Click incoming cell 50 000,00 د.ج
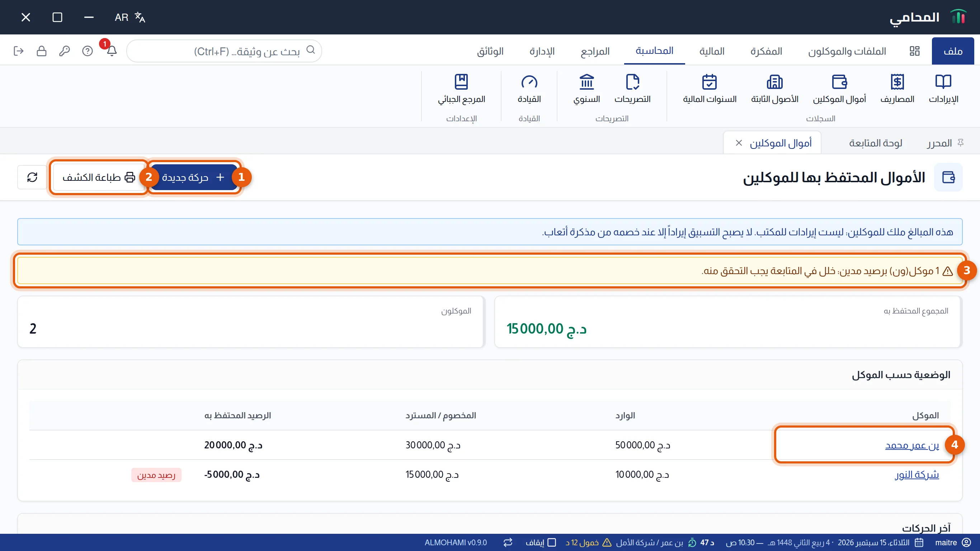Viewport: 980px width, 551px height. pyautogui.click(x=643, y=445)
